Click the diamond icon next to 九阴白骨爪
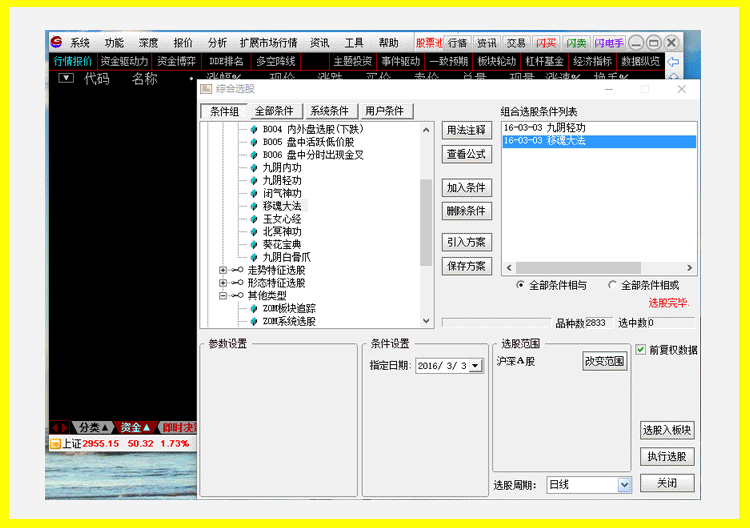 254,258
